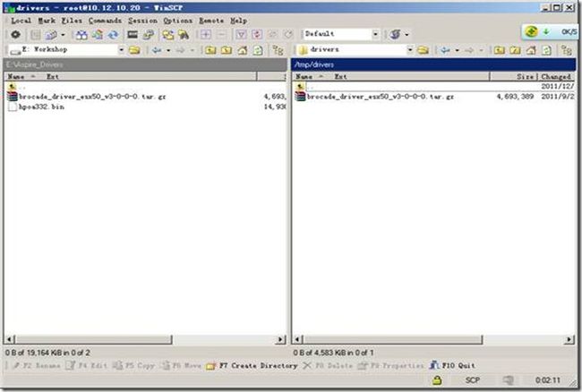Go to remote root directory icon
The image size is (582, 392).
[x=515, y=50]
